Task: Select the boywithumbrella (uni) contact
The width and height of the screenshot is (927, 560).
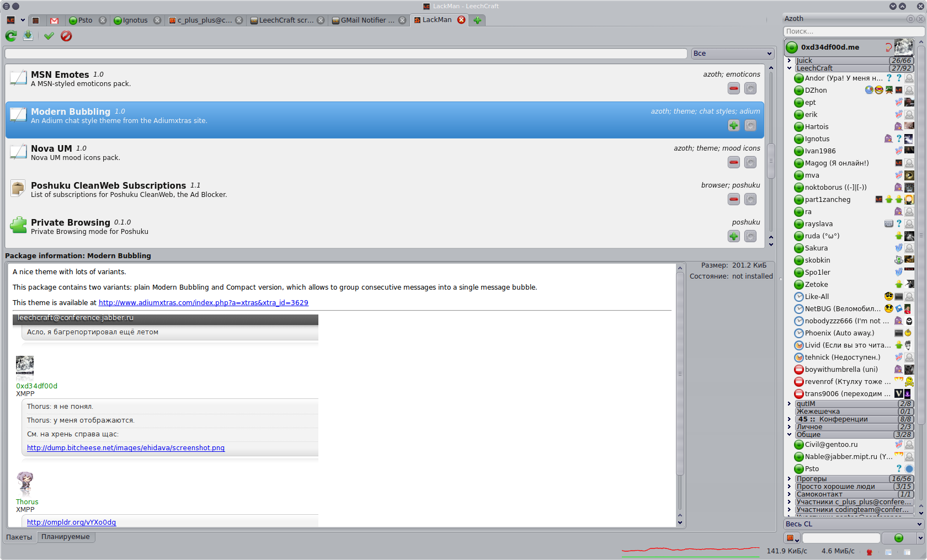Action: (854, 370)
